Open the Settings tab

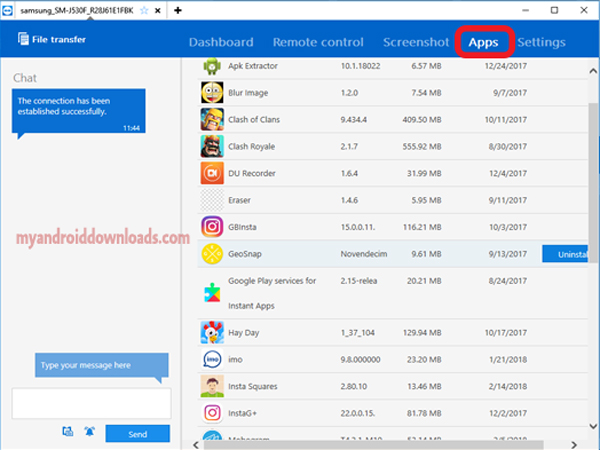point(541,42)
